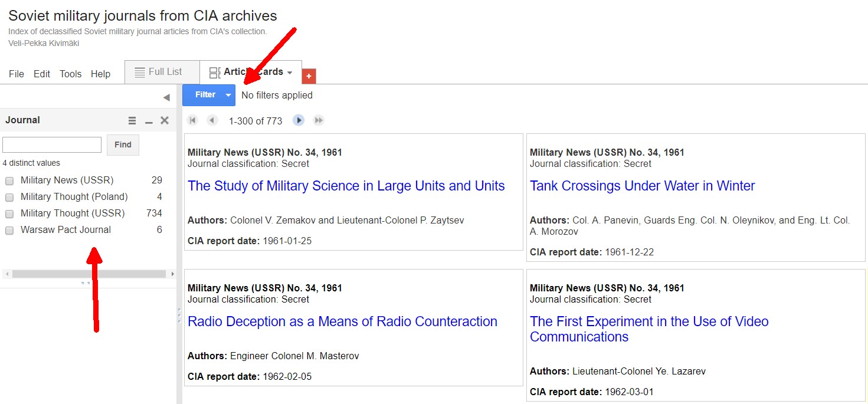Add a new view with plus button
Image resolution: width=868 pixels, height=404 pixels.
pos(309,76)
